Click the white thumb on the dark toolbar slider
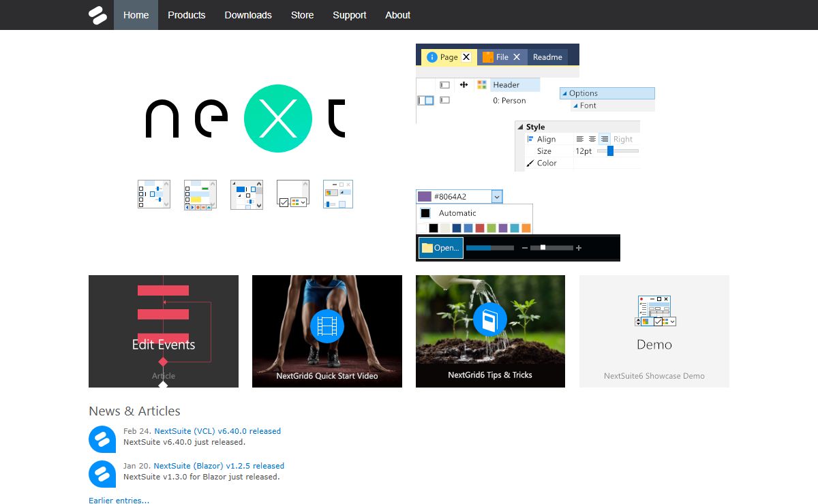The image size is (818, 504). 543,248
